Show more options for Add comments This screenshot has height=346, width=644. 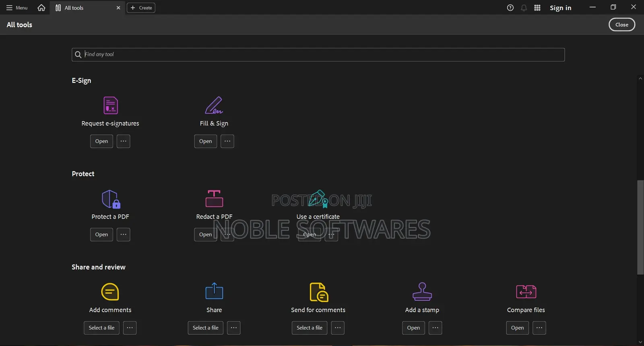[x=130, y=328]
